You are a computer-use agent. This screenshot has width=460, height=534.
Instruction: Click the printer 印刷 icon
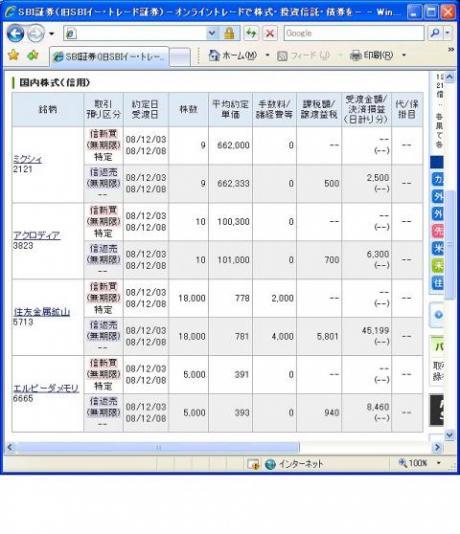[355, 55]
